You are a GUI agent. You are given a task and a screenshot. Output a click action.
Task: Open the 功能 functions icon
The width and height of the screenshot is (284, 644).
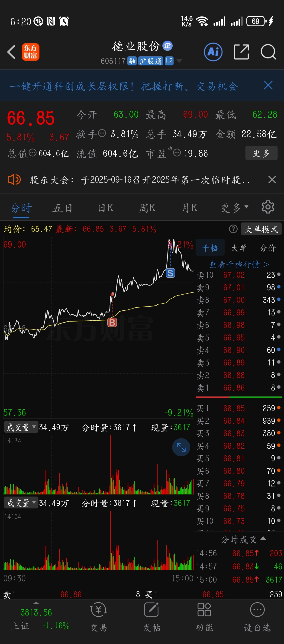204,617
